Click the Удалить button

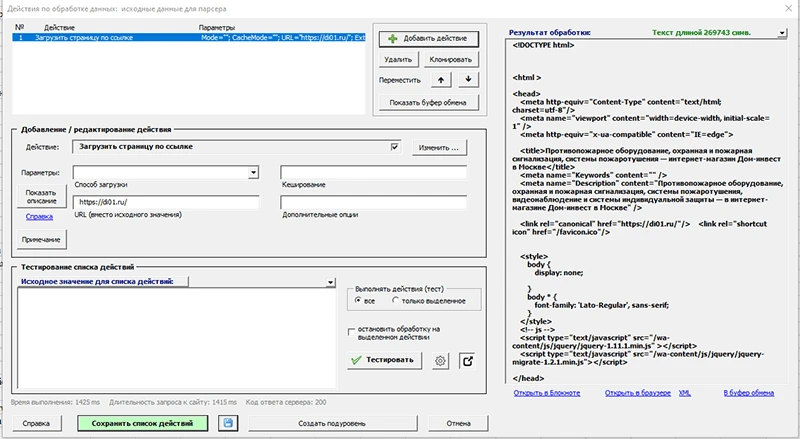click(398, 60)
